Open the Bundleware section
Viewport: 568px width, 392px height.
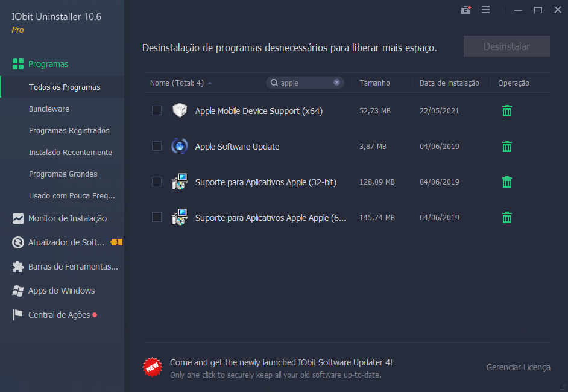pyautogui.click(x=49, y=109)
